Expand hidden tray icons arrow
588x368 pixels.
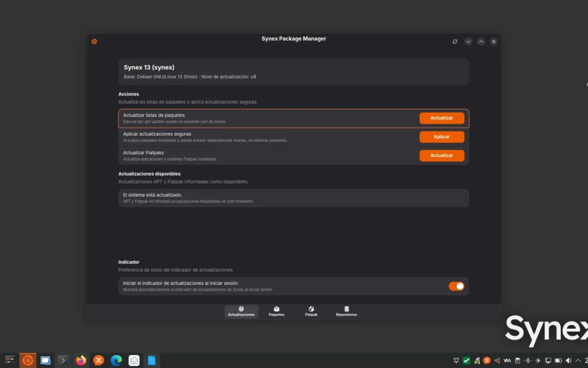[578, 360]
